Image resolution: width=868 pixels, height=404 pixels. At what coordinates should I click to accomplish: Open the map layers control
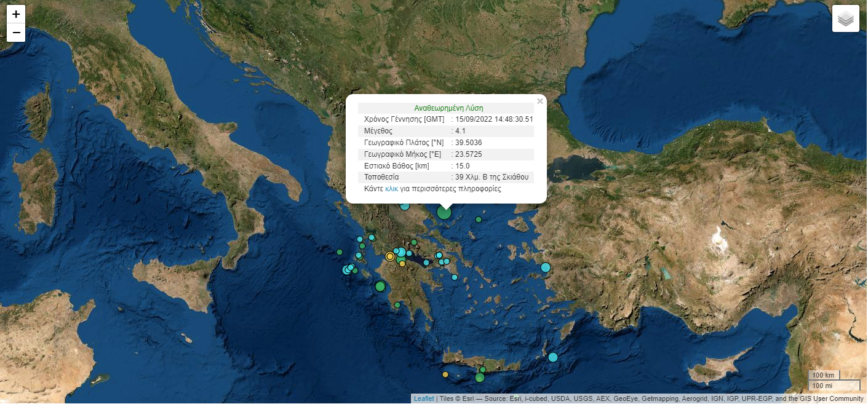coord(845,18)
